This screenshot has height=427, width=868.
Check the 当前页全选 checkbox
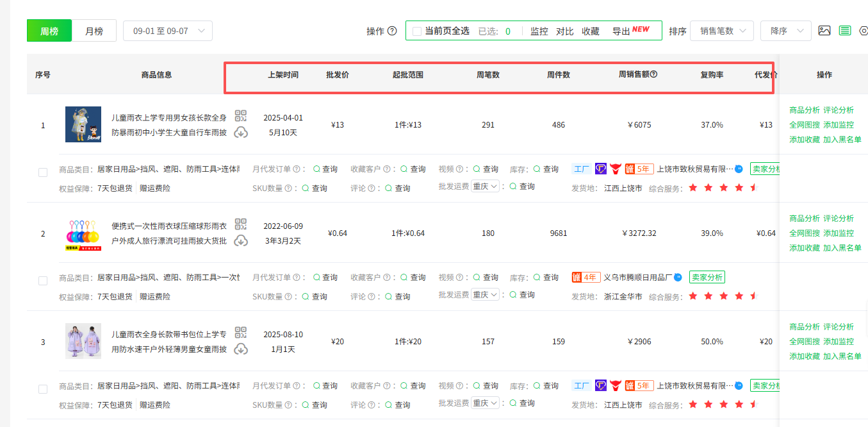pyautogui.click(x=417, y=31)
